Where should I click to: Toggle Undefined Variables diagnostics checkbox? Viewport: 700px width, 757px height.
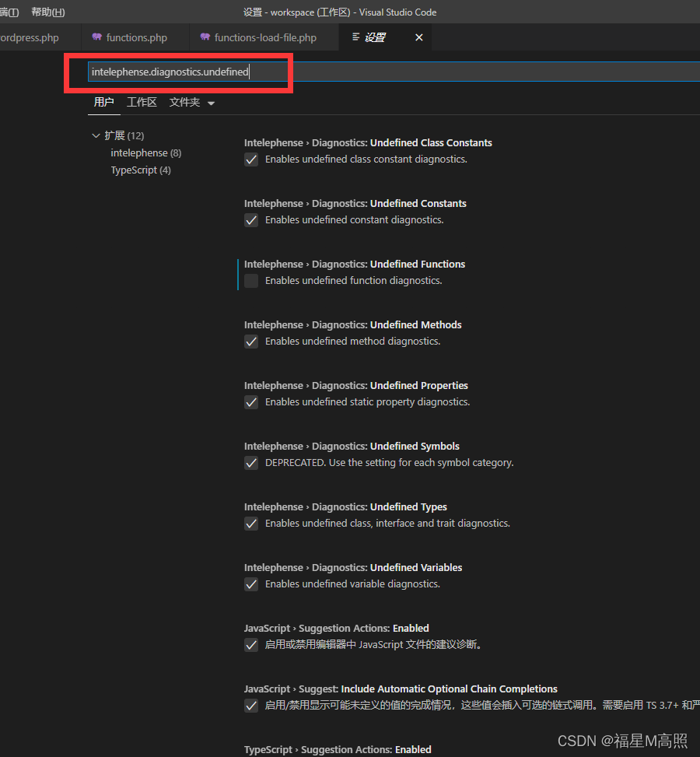(x=251, y=584)
